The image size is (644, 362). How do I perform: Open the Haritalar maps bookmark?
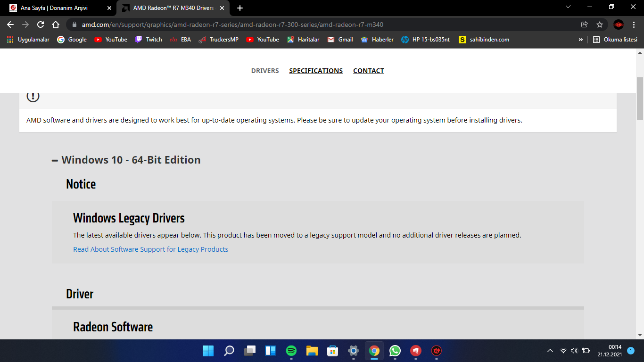(303, 40)
